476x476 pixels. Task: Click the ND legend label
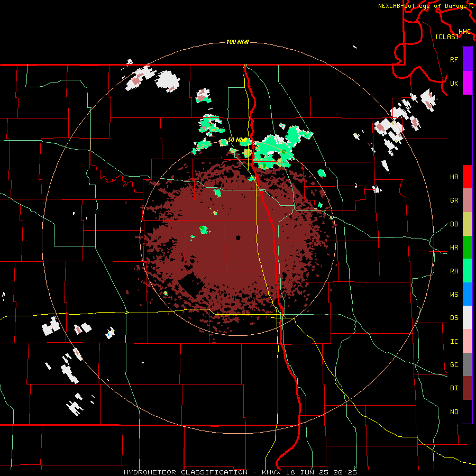454,412
